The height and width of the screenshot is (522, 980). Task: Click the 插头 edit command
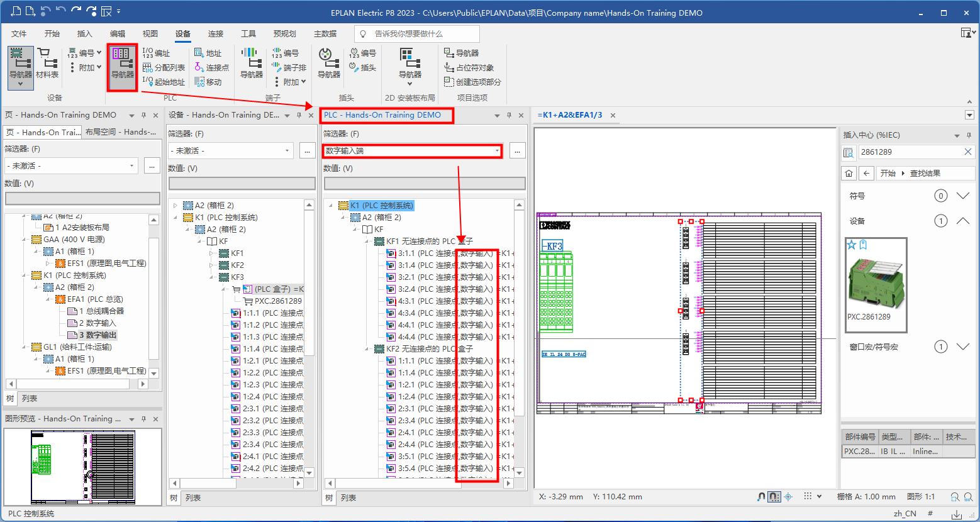(363, 67)
